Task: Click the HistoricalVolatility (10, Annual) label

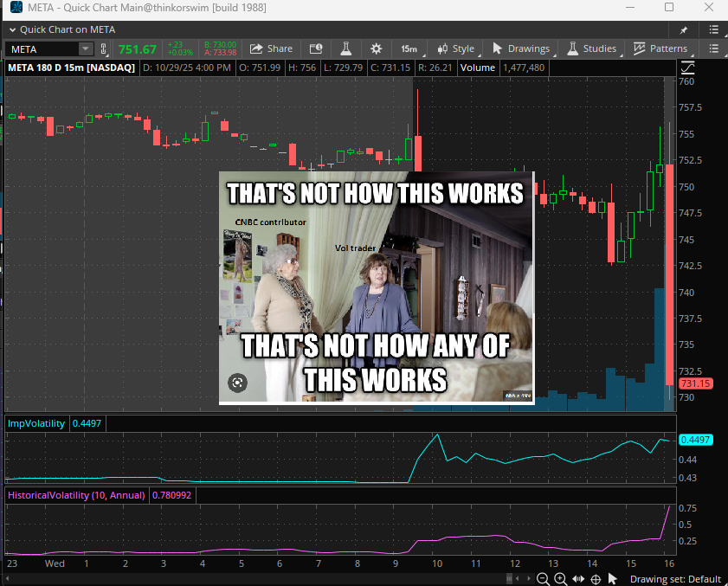Action: pos(76,495)
